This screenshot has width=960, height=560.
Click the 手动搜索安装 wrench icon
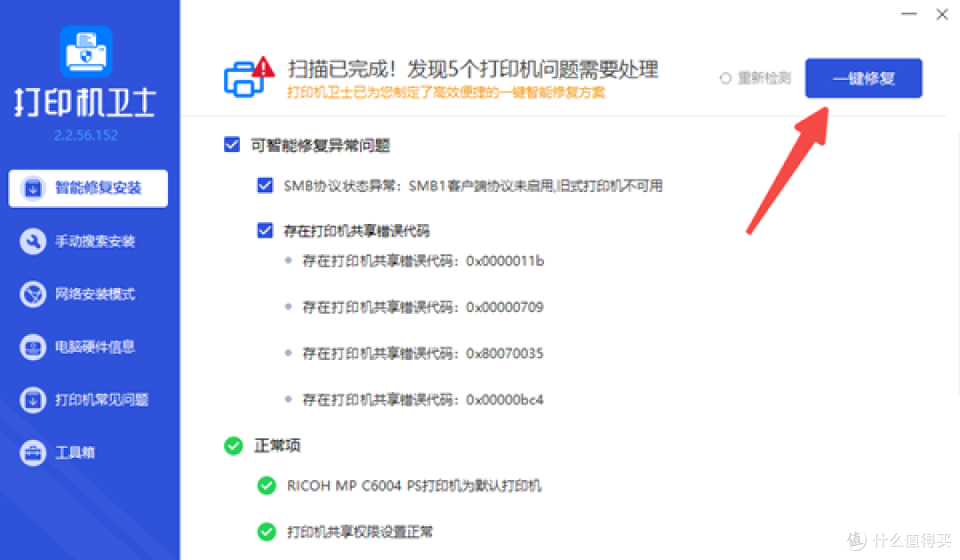point(33,241)
